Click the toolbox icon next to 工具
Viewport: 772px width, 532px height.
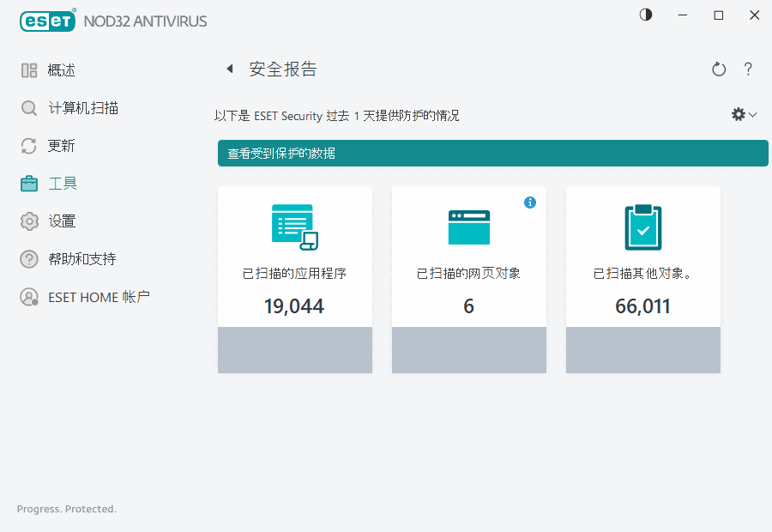[29, 184]
